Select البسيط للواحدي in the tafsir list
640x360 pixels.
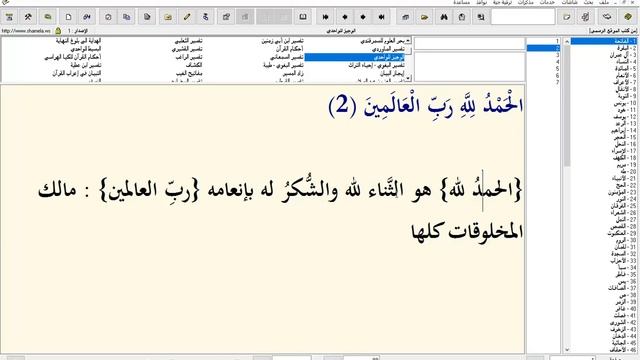tap(86, 49)
